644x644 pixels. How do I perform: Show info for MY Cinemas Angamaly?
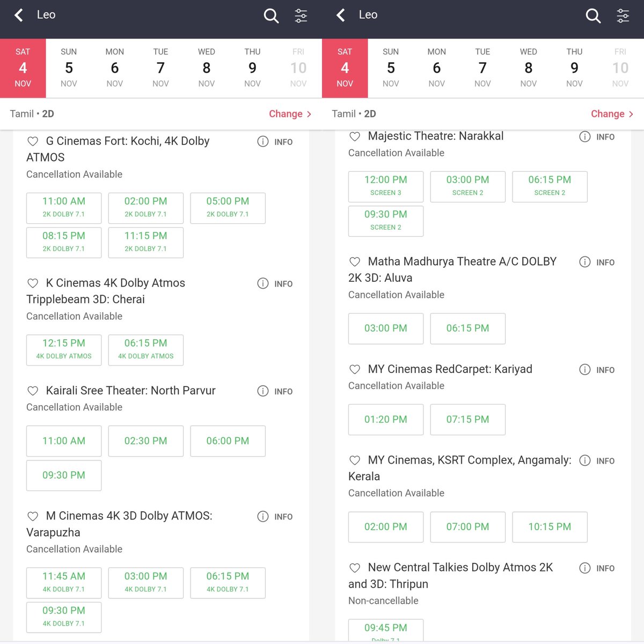(597, 460)
